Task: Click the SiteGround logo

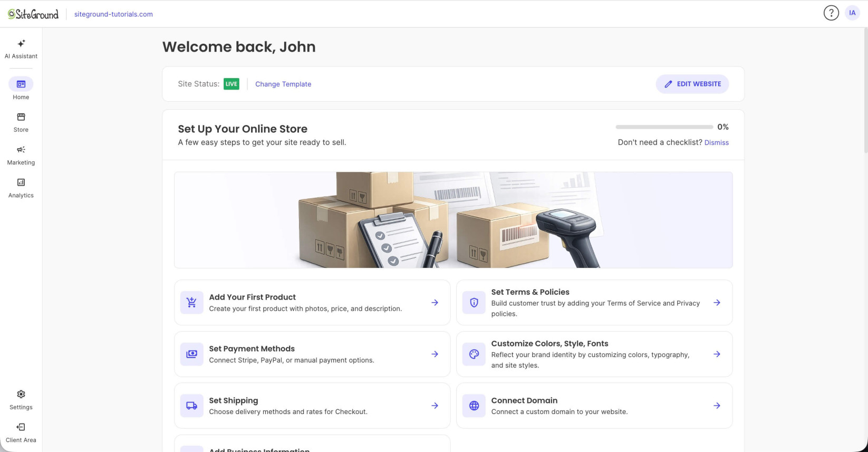Action: click(33, 14)
